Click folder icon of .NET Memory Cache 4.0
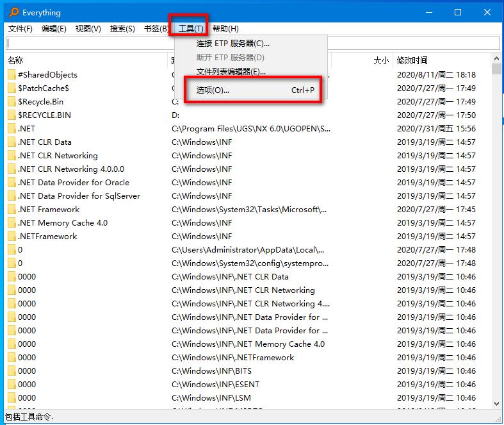504x425 pixels. pos(12,223)
